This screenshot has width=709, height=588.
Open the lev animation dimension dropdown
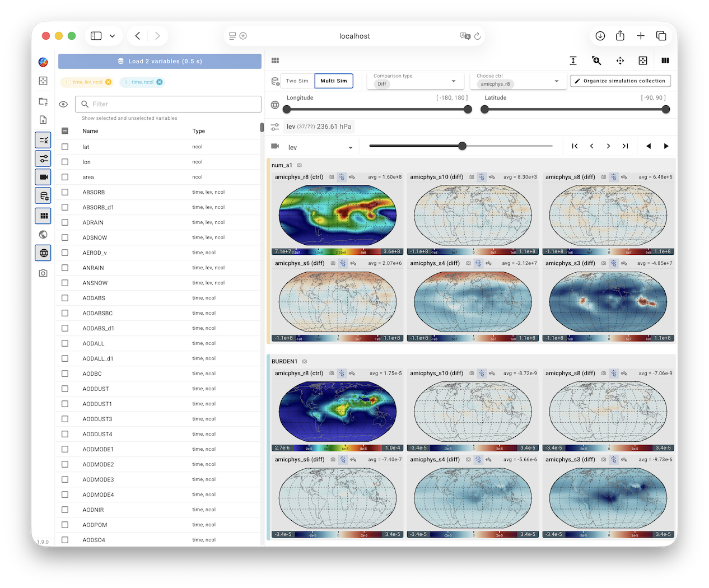coord(320,147)
